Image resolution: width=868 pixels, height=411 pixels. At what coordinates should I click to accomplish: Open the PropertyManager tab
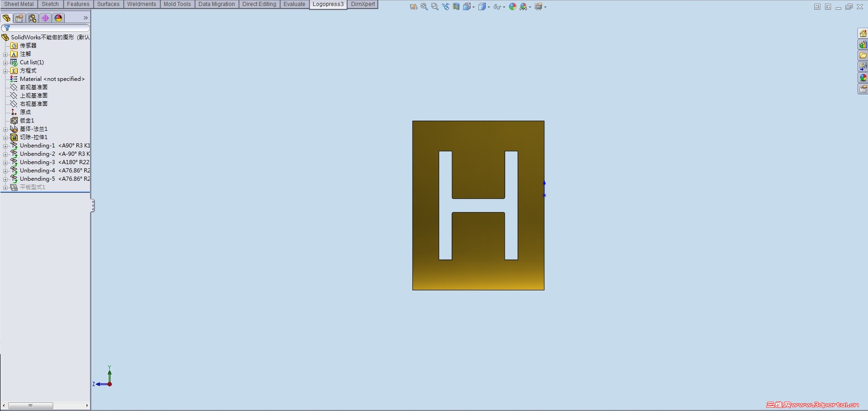point(19,18)
